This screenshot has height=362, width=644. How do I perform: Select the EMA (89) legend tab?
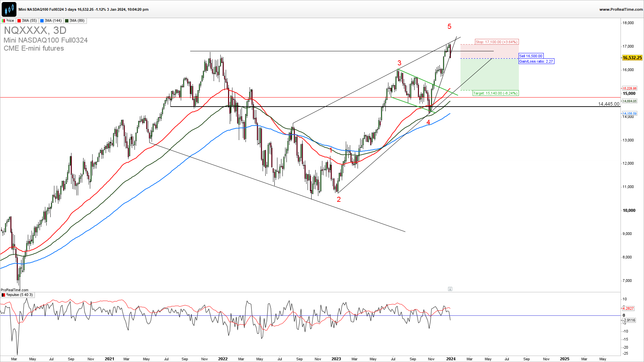click(x=75, y=21)
